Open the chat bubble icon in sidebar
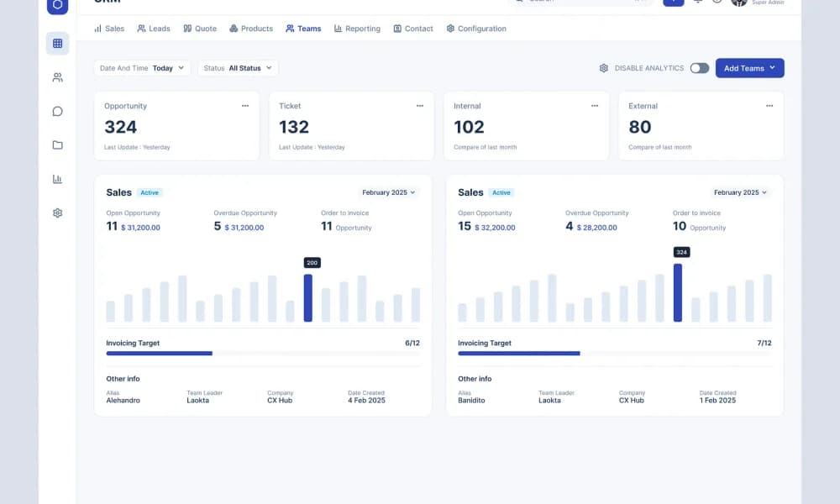This screenshot has width=840, height=504. coord(57,112)
